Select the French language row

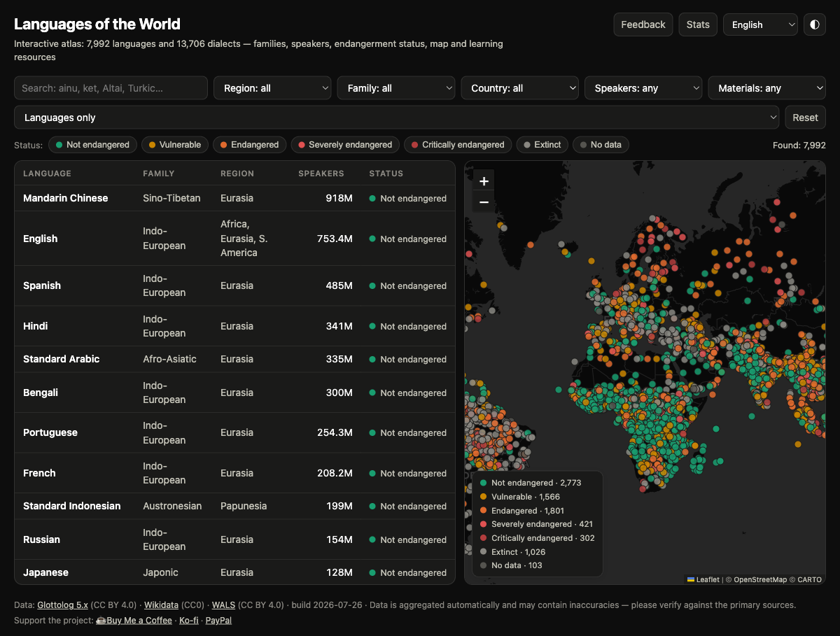tap(234, 473)
